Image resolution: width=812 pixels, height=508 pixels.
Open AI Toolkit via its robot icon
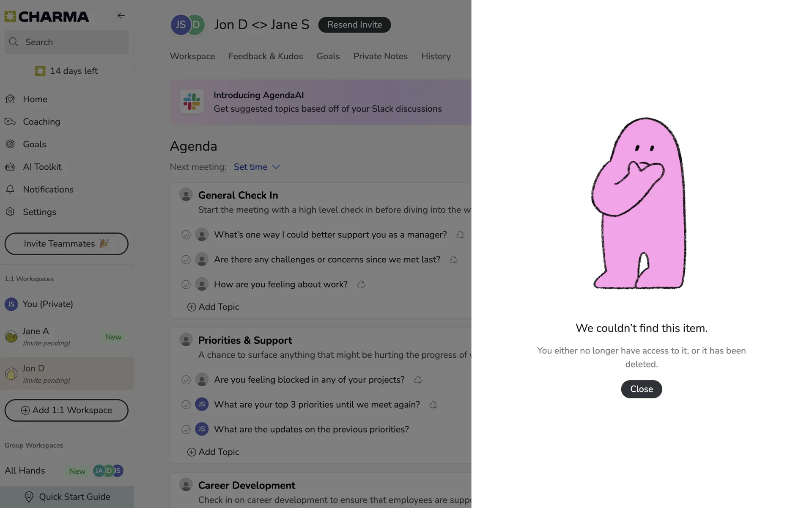coord(10,167)
